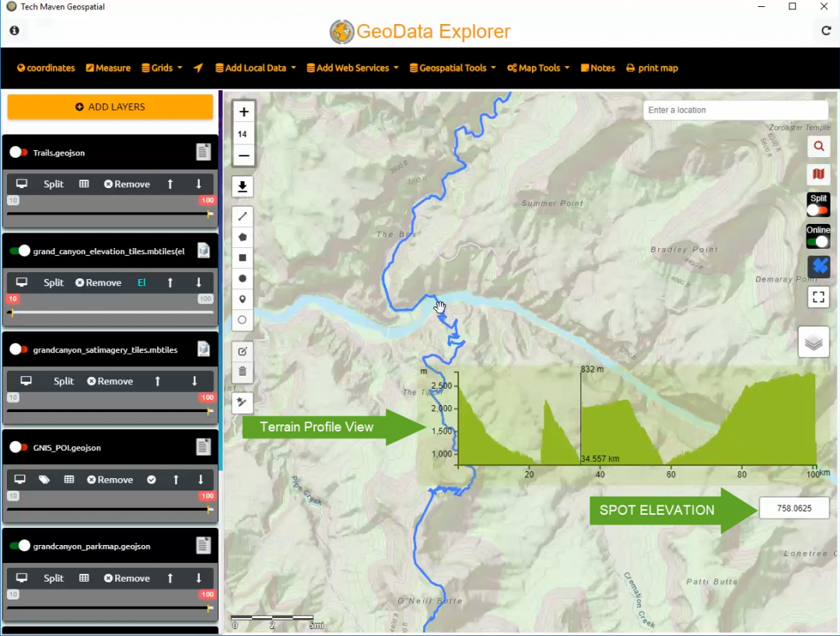This screenshot has height=636, width=840.
Task: Open the Measure menu item
Action: pyautogui.click(x=108, y=68)
